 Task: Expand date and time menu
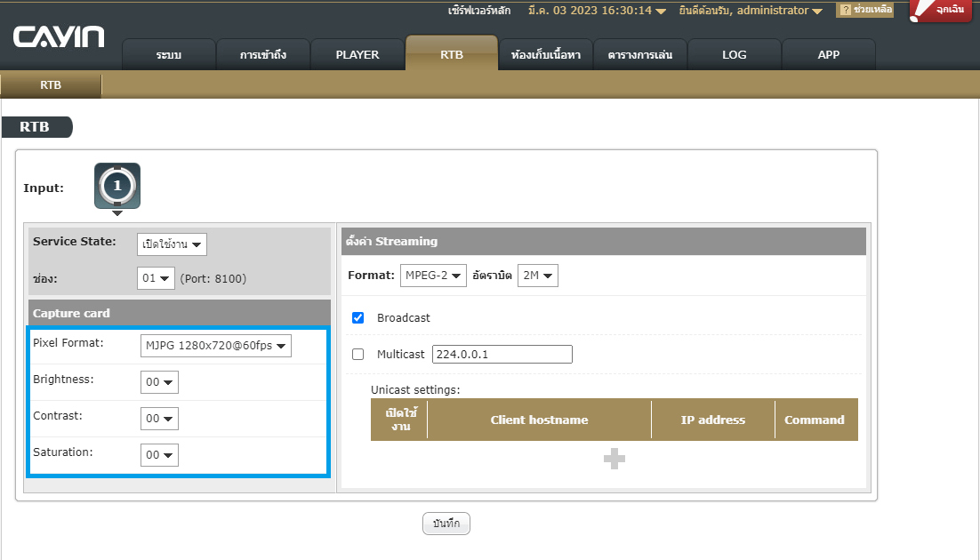tap(597, 11)
